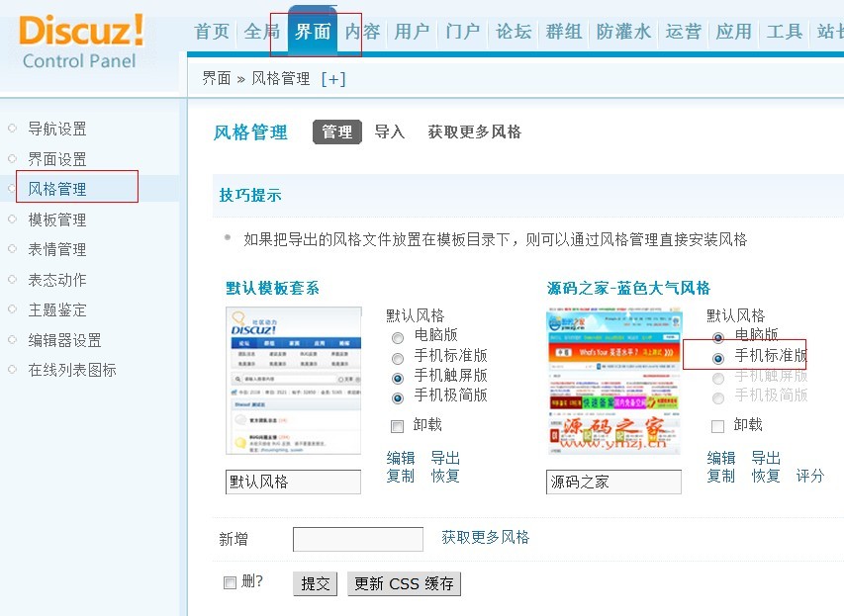Select 手机标准版 radio for 源码之家 style
844x616 pixels.
click(x=718, y=358)
